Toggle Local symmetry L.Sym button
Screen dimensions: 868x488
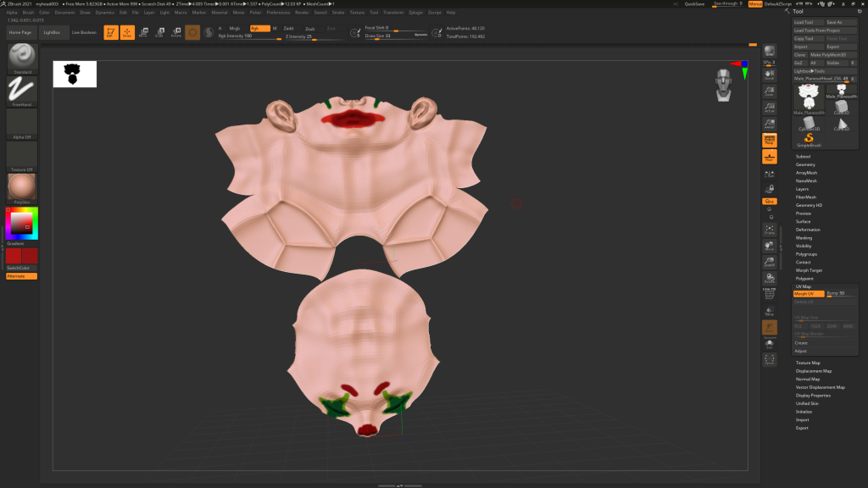click(x=770, y=175)
